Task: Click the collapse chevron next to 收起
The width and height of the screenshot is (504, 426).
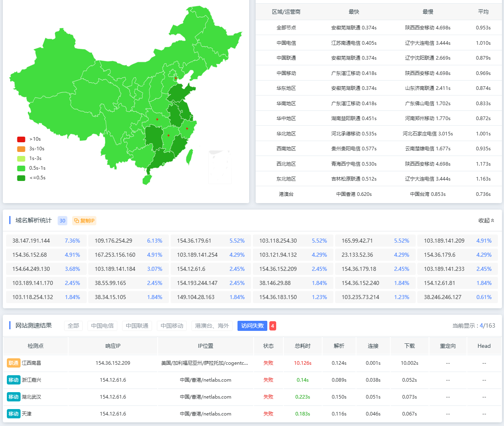Action: point(492,220)
